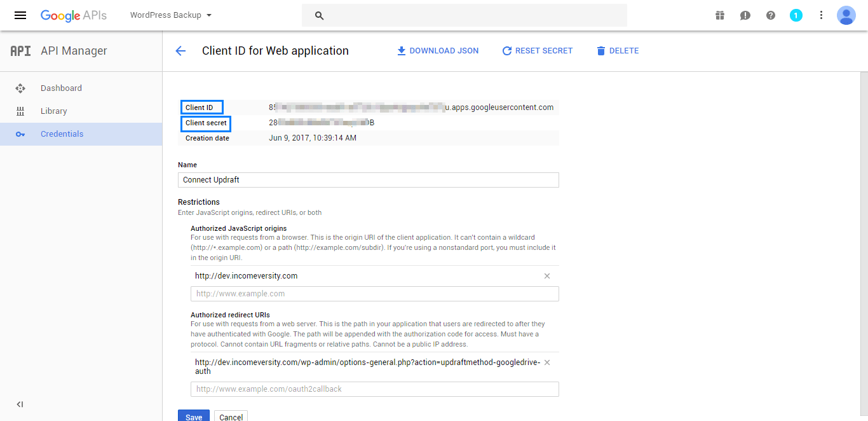
Task: Click RESET SECRET
Action: click(x=538, y=51)
